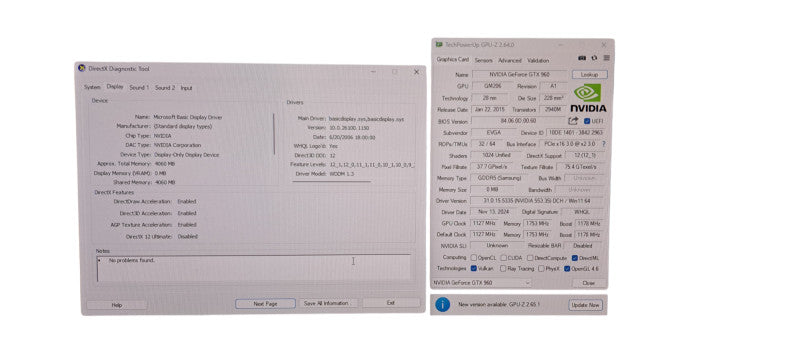800x360 pixels.
Task: Click GPU-Z screenshot camera icon
Action: point(582,58)
